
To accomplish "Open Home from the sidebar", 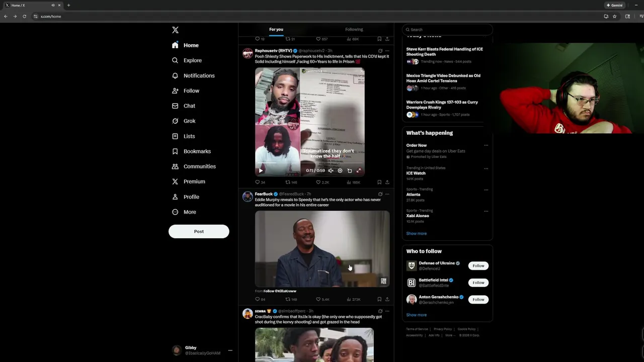I will [x=186, y=45].
